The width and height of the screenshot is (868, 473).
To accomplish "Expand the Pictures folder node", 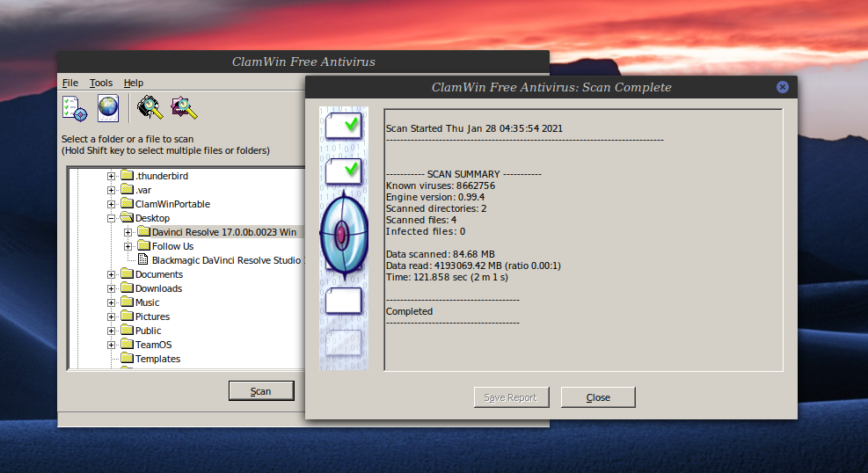I will pyautogui.click(x=112, y=317).
